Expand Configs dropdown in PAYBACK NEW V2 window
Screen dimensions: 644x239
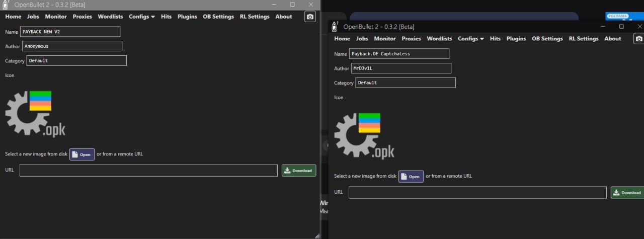point(142,17)
